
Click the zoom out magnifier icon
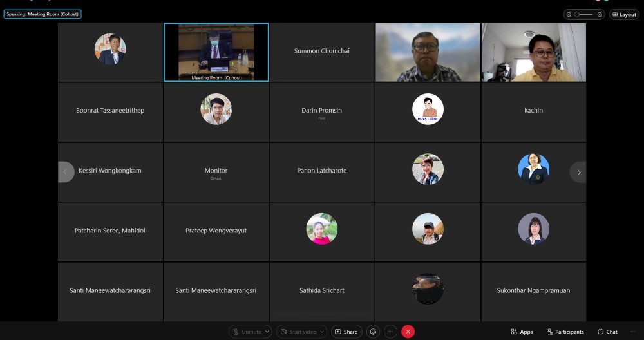coord(569,14)
